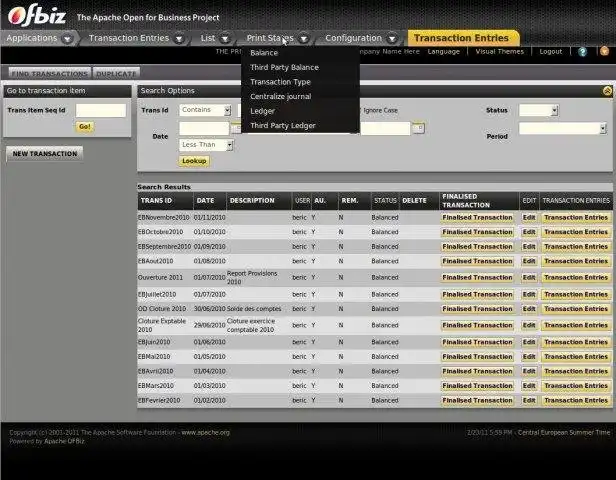Focus the first Date input field
This screenshot has height=480, width=616.
point(204,128)
